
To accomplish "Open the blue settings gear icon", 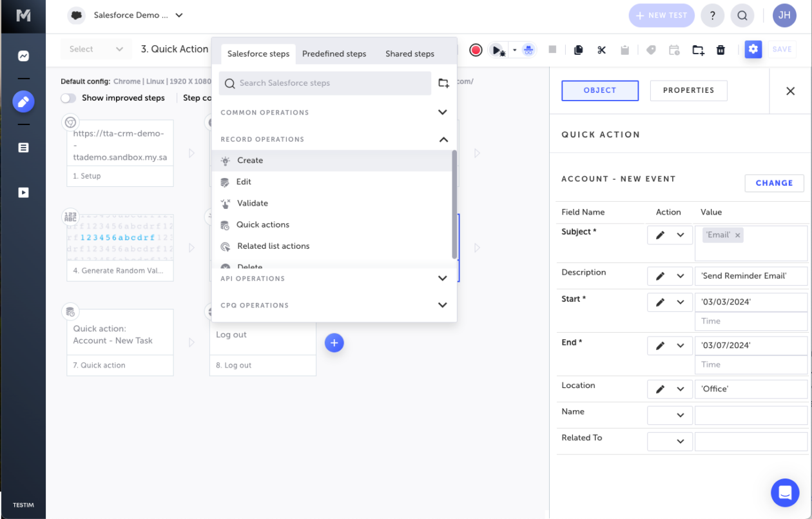I will pyautogui.click(x=753, y=49).
